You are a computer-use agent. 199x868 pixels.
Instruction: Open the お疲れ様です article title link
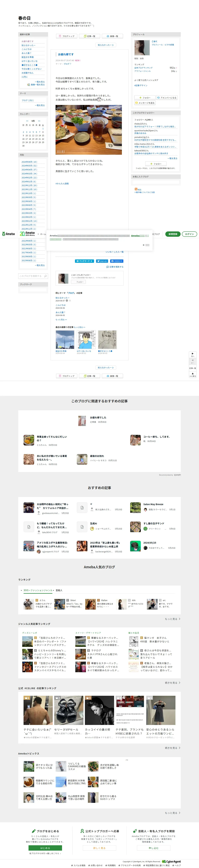tap(66, 54)
